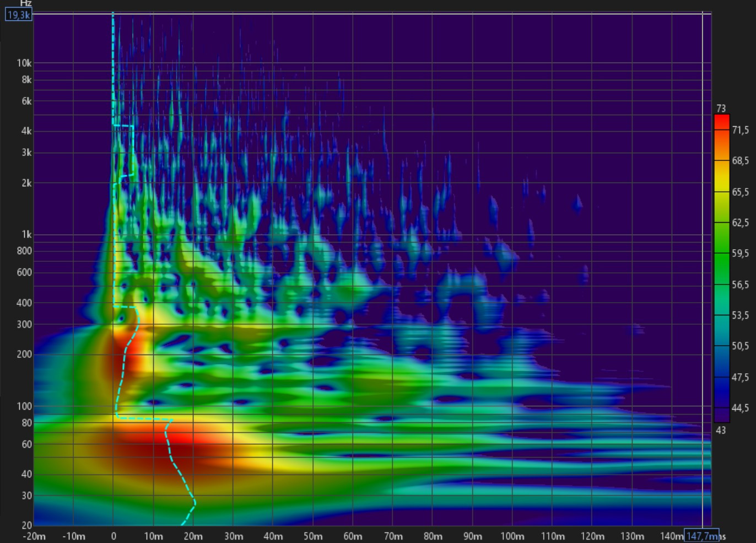Click the white vertical time cursor line

point(703,276)
